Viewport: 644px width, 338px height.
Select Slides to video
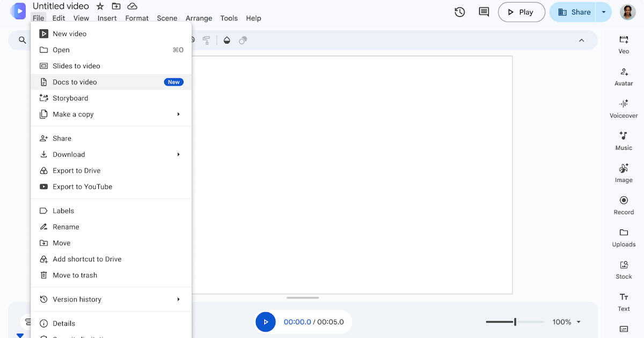pos(111,66)
